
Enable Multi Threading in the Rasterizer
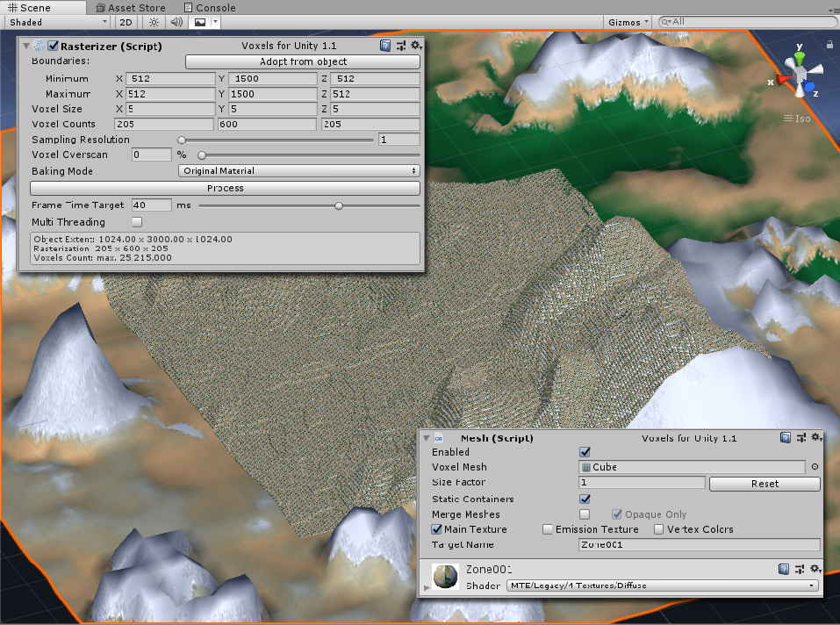coord(136,222)
